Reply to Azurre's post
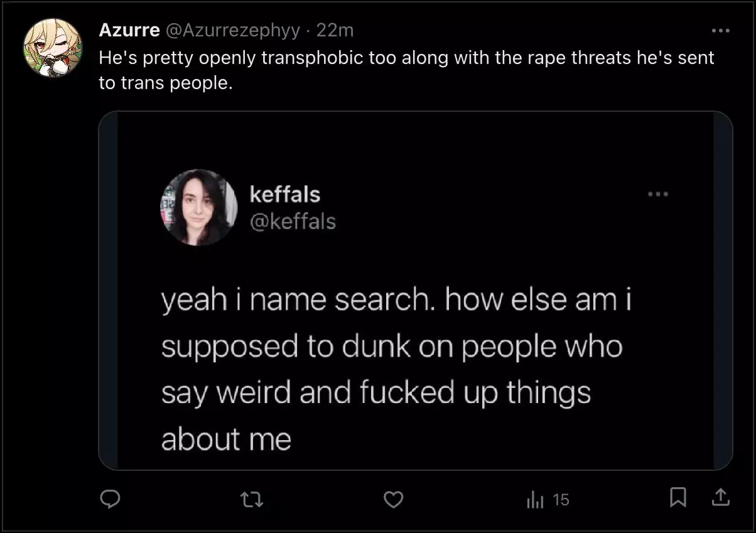 [x=111, y=499]
